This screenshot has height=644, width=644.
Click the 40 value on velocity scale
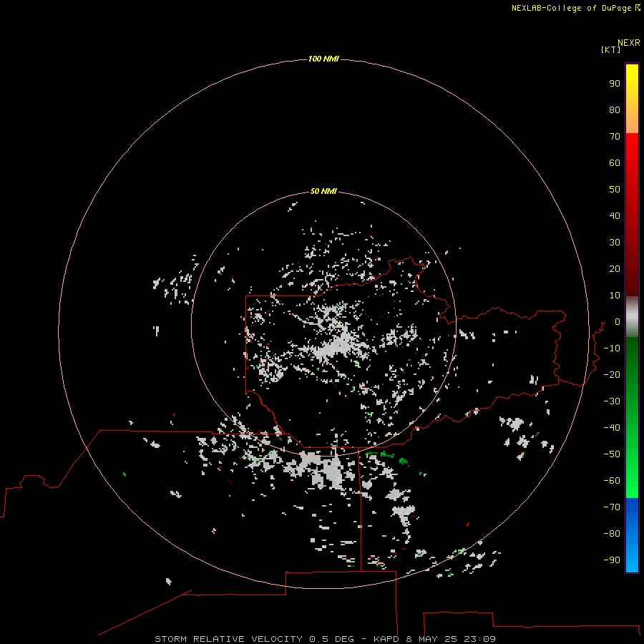[x=615, y=215]
